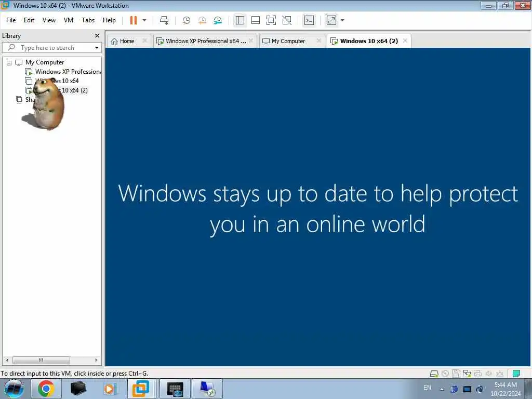Show hidden system tray icons
Viewport: 532px width, 399px height.
click(442, 389)
